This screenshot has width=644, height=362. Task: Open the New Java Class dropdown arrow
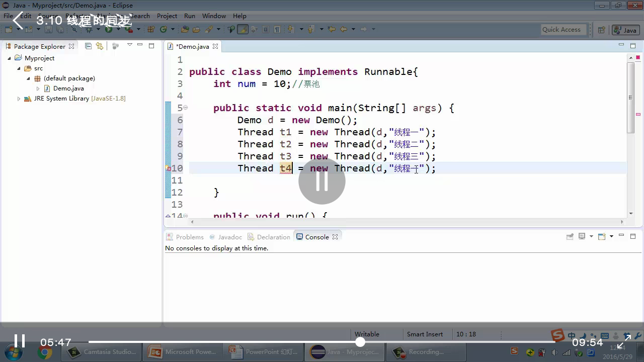point(173,30)
